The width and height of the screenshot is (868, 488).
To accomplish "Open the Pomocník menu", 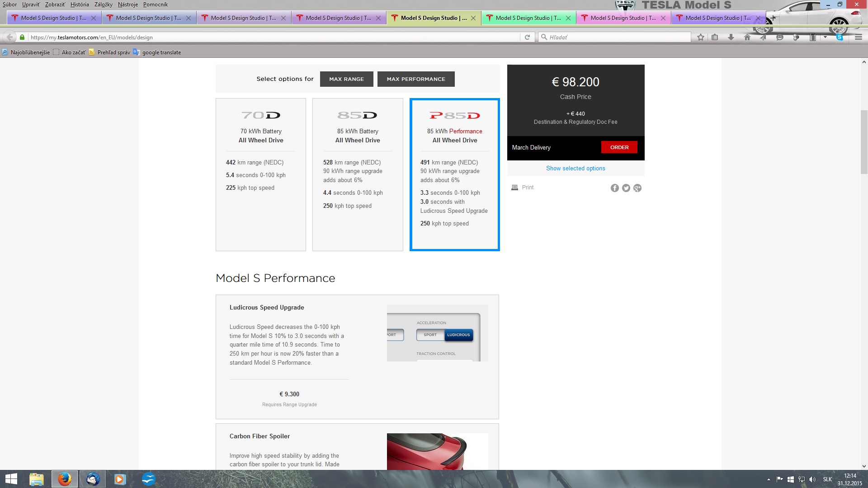I will pyautogui.click(x=156, y=5).
